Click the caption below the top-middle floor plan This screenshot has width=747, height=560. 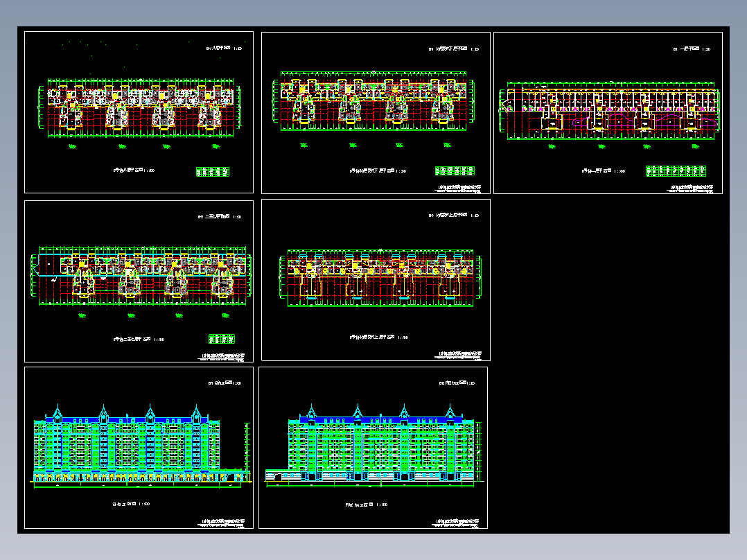click(x=378, y=170)
